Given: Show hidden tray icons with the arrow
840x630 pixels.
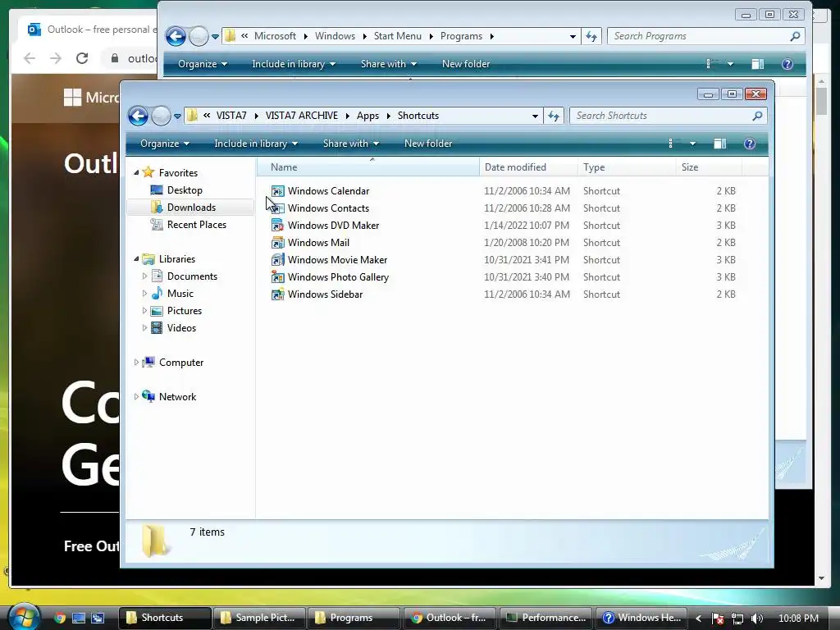Looking at the screenshot, I should coord(699,619).
